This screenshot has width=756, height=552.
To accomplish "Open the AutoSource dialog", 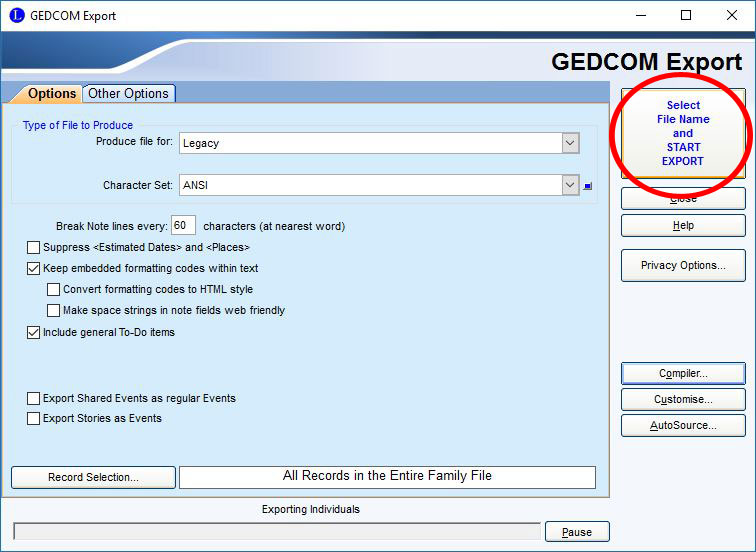I will coord(683,426).
